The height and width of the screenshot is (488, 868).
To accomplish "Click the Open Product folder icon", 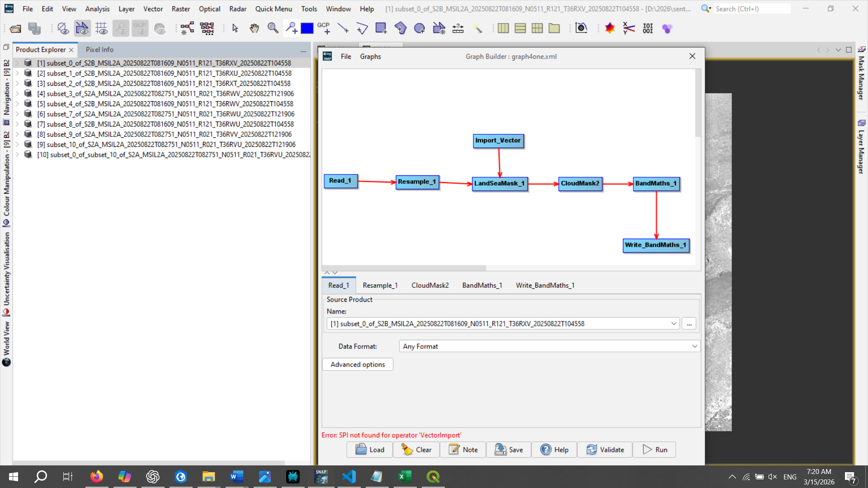I will [15, 28].
